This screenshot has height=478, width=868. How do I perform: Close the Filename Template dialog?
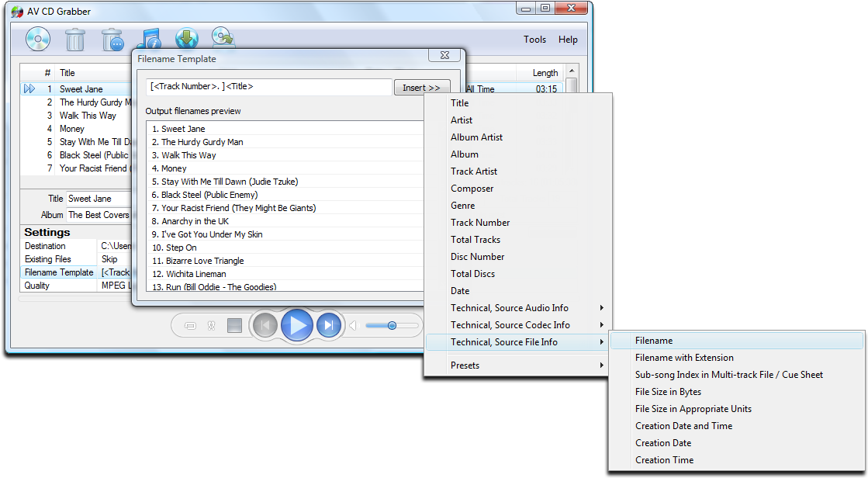444,55
